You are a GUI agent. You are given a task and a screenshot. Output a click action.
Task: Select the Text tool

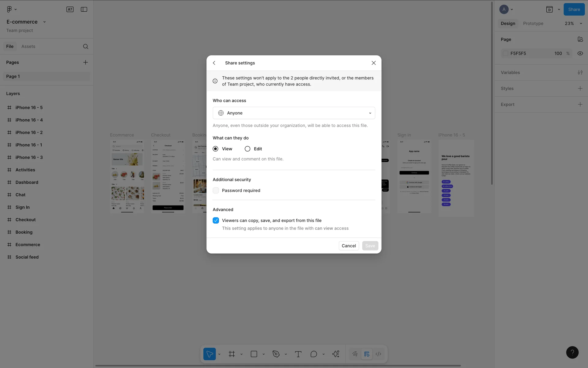(x=298, y=354)
